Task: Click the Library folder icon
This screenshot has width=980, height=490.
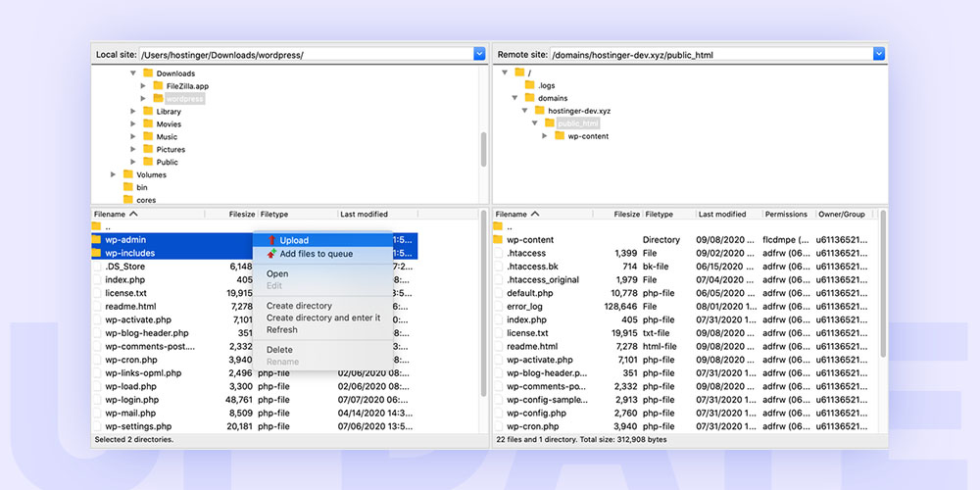Action: (148, 112)
